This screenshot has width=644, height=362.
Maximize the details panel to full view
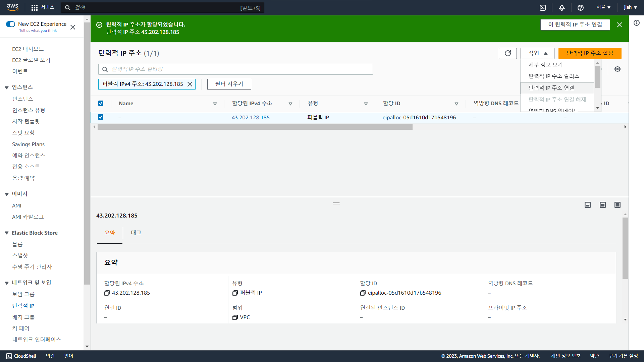pos(618,205)
